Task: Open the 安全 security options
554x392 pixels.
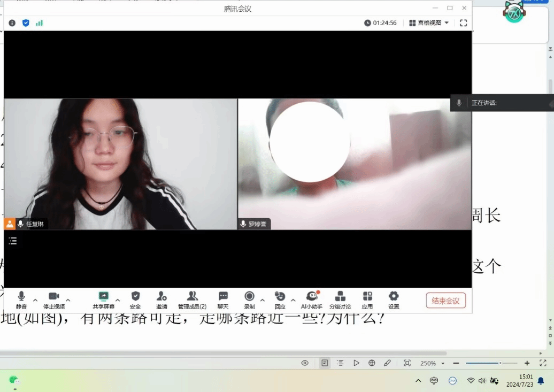Action: pos(135,299)
